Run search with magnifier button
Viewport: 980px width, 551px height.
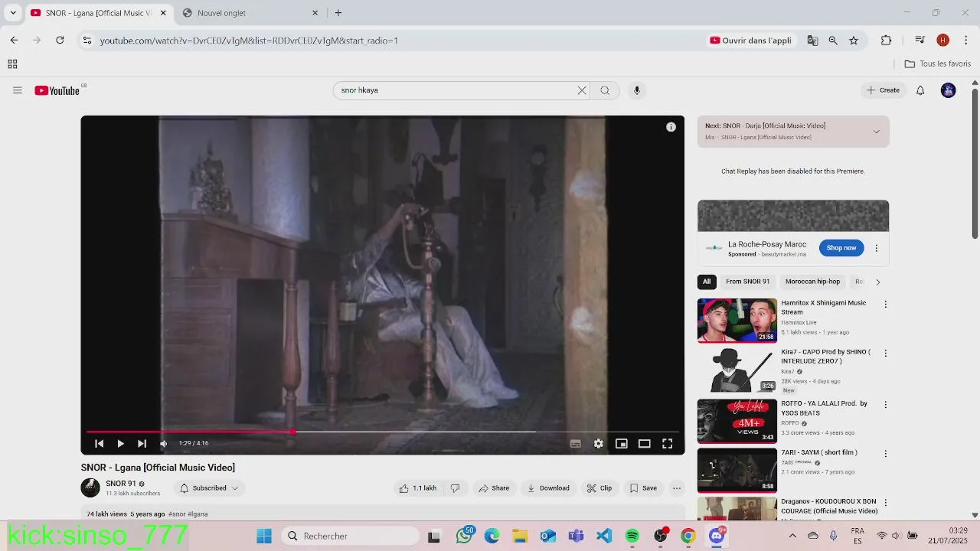point(605,90)
